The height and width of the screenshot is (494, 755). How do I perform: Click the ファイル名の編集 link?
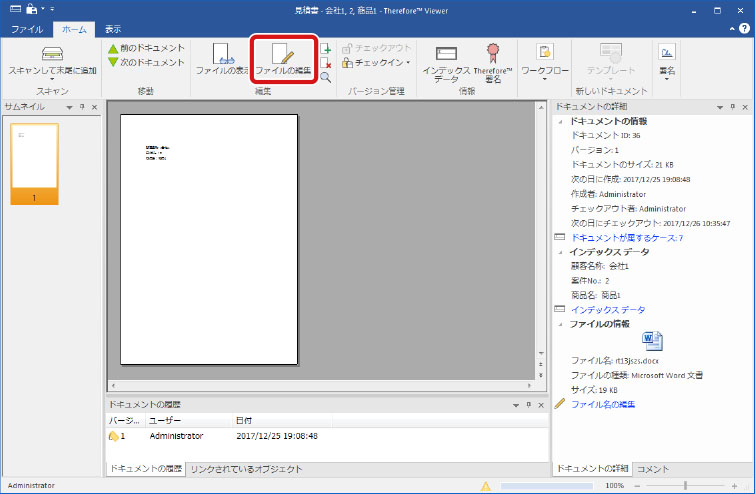[x=602, y=404]
